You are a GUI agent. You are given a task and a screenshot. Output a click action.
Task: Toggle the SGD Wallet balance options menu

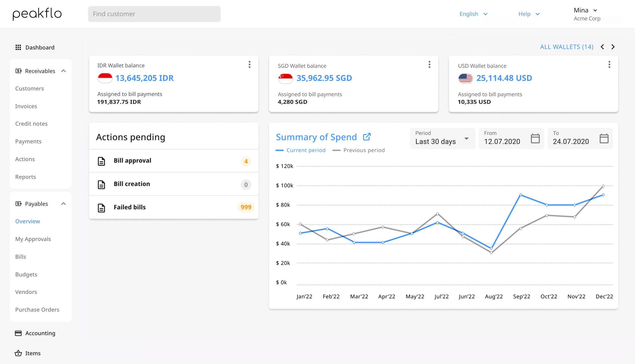(x=430, y=65)
